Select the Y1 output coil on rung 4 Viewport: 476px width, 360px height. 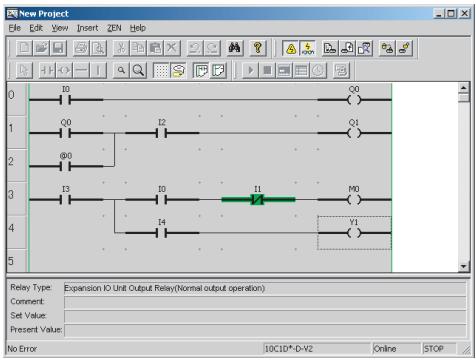[354, 233]
